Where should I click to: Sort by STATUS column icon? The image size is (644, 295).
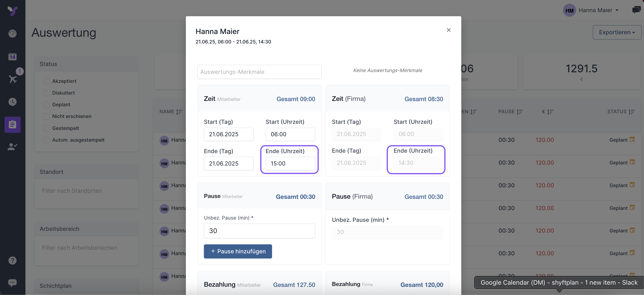click(631, 112)
